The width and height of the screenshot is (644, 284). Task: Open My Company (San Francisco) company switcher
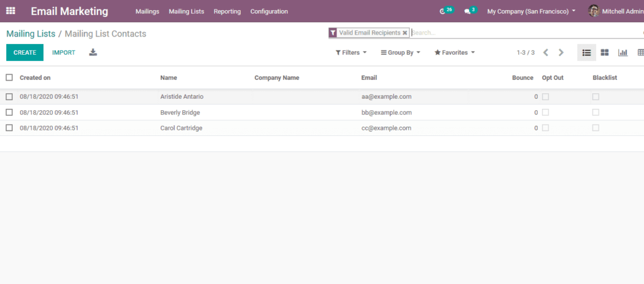531,11
